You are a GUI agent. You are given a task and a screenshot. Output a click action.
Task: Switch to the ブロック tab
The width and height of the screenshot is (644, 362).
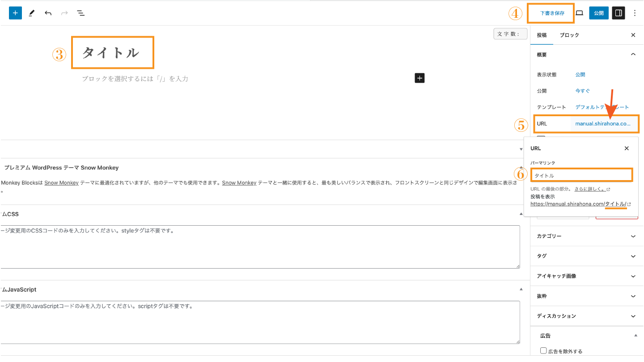tap(569, 35)
